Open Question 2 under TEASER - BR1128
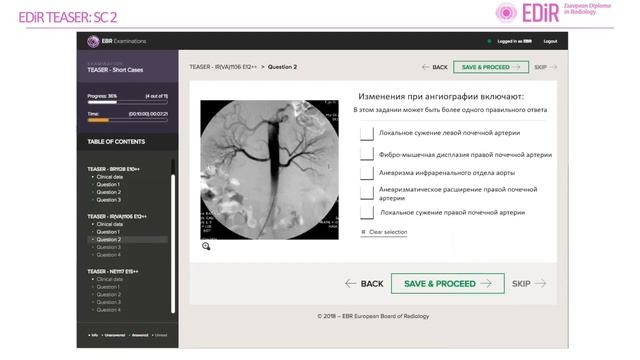The image size is (640, 360). (x=109, y=192)
